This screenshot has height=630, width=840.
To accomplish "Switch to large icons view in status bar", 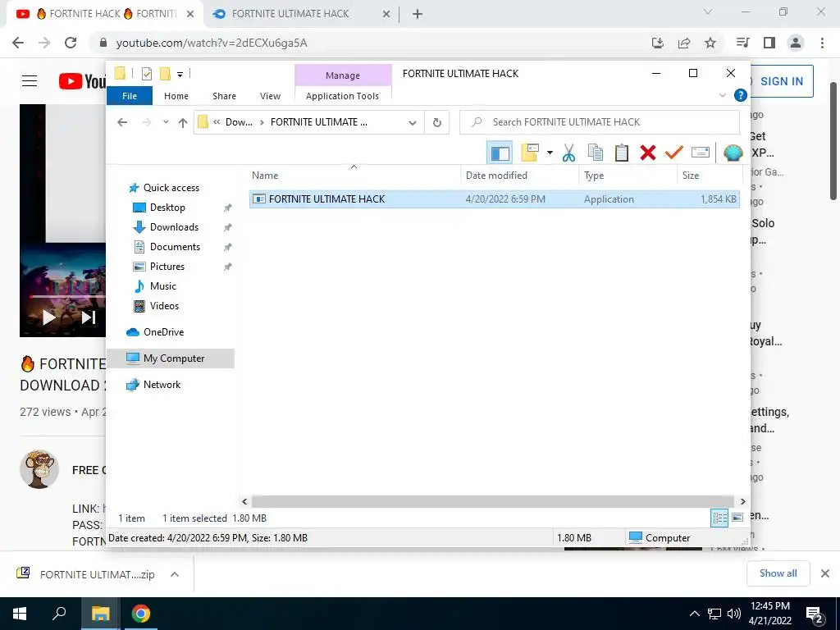I will [x=737, y=518].
